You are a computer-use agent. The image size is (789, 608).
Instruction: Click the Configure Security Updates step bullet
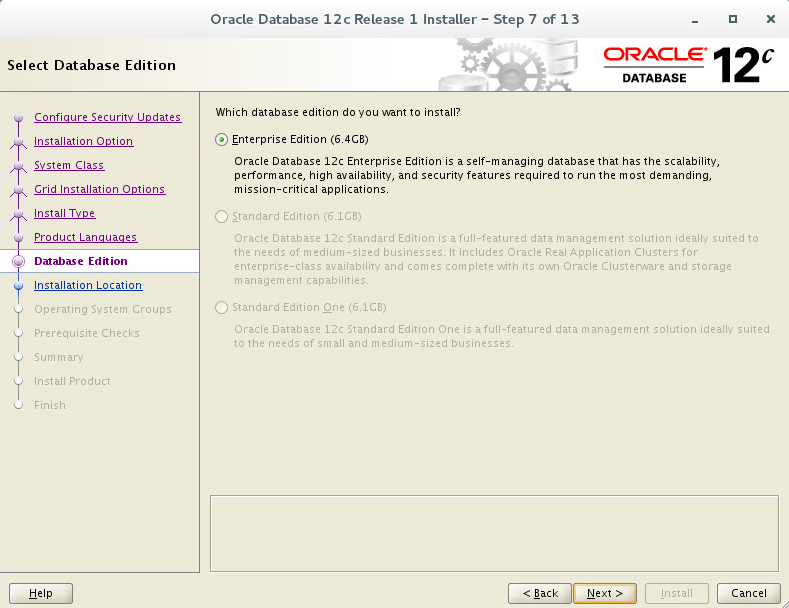[19, 118]
